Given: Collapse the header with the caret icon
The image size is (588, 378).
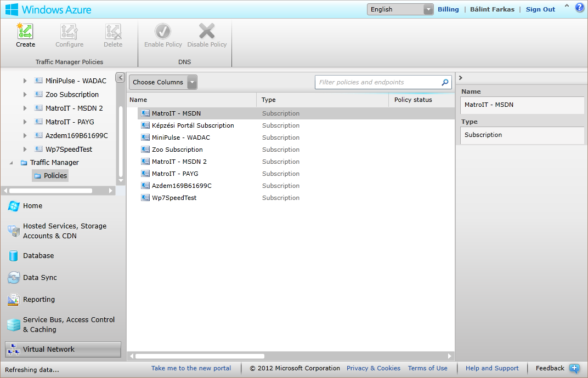Looking at the screenshot, I should click(567, 5).
